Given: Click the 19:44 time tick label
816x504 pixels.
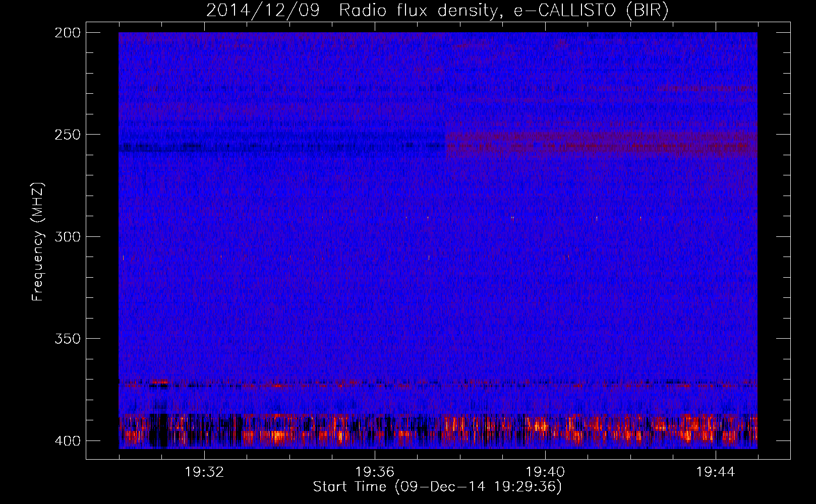Looking at the screenshot, I should click(716, 472).
